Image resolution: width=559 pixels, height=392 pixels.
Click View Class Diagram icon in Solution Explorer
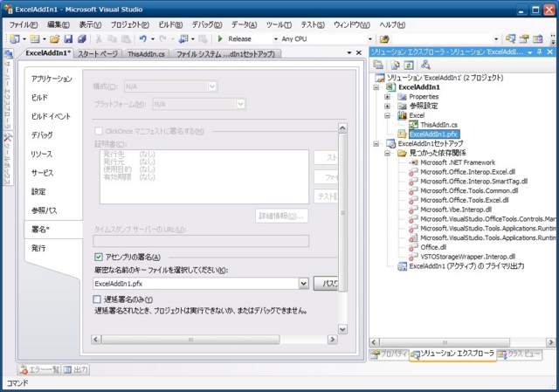pyautogui.click(x=425, y=65)
